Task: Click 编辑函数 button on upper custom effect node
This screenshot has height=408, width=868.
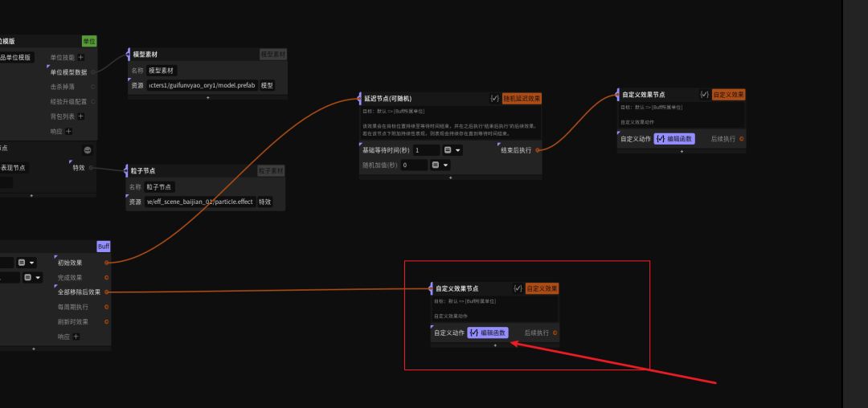Action: [x=674, y=139]
